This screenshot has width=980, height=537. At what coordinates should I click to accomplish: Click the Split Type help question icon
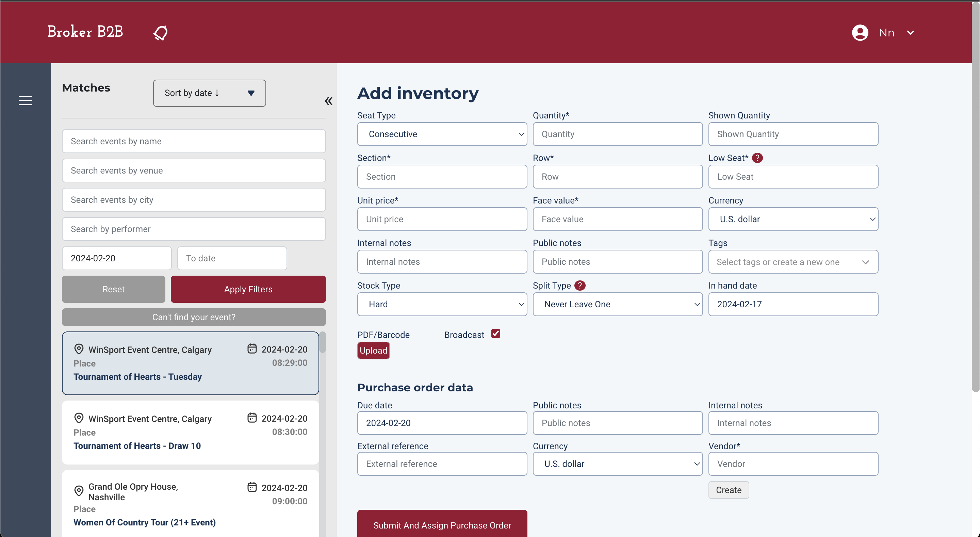(580, 286)
